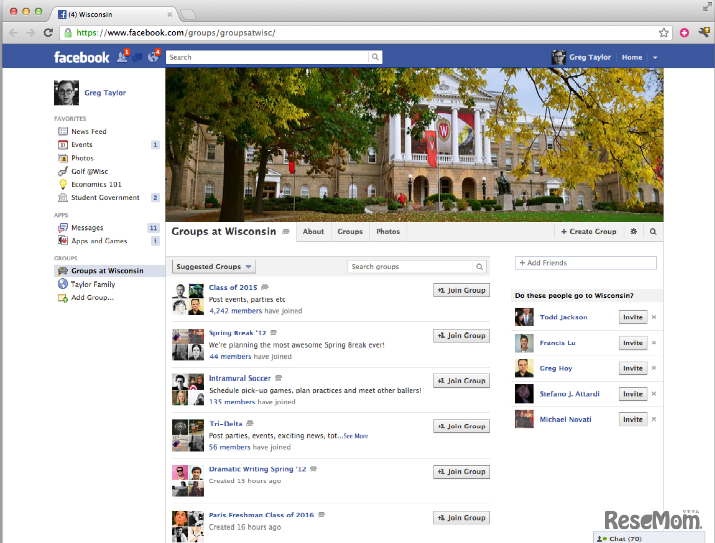Image resolution: width=715 pixels, height=543 pixels.
Task: Open the Groups tab
Action: pos(350,232)
